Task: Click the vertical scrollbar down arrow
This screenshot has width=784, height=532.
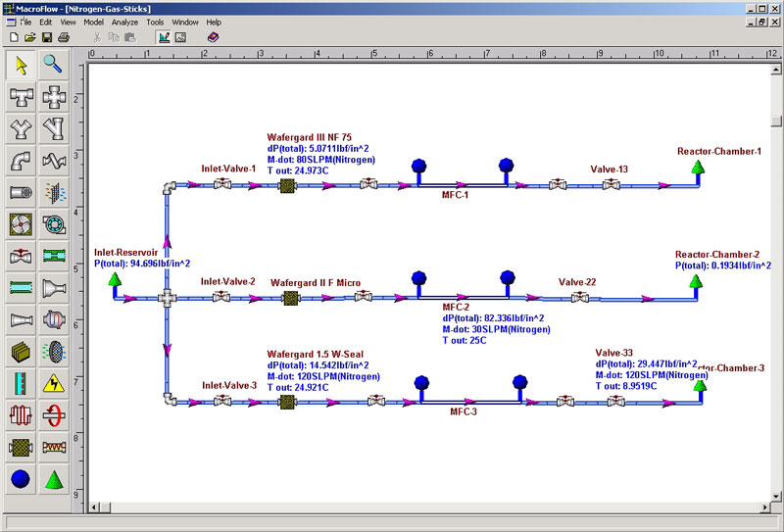Action: (x=776, y=497)
